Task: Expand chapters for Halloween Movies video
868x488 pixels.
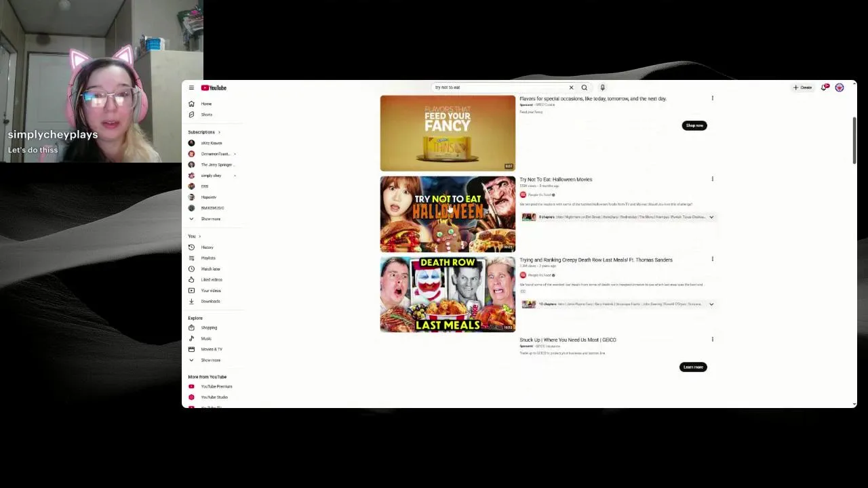Action: (x=711, y=217)
